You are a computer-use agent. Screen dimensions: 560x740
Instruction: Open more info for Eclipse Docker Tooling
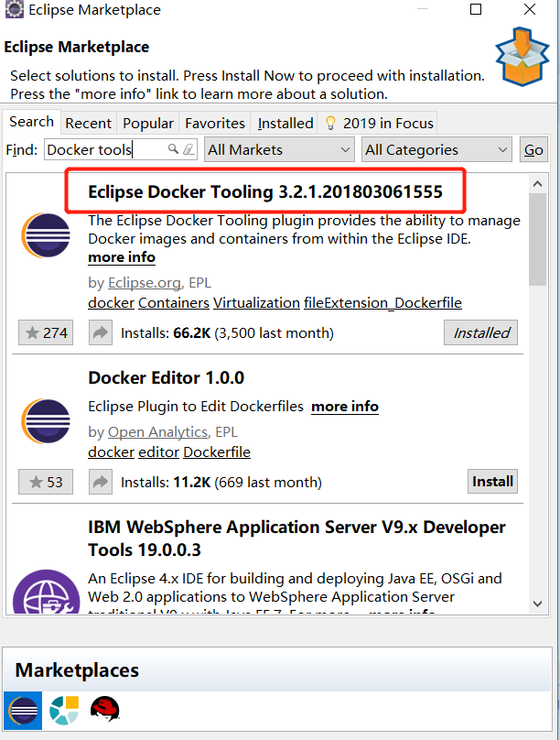coord(122,257)
